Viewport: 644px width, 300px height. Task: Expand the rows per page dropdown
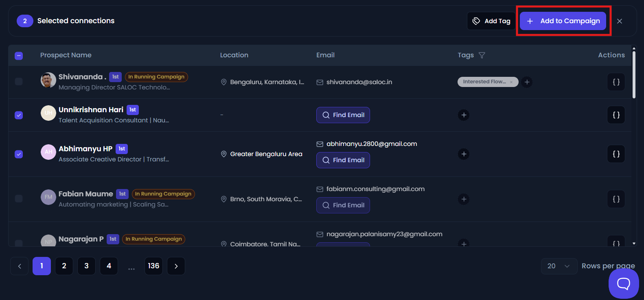click(x=559, y=266)
